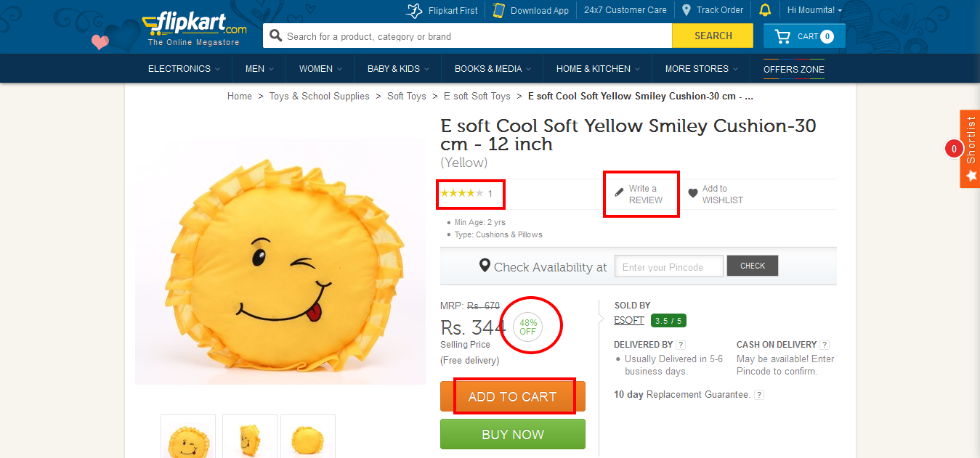The image size is (980, 458).
Task: Click the Enter your Pincode field
Action: coord(668,266)
